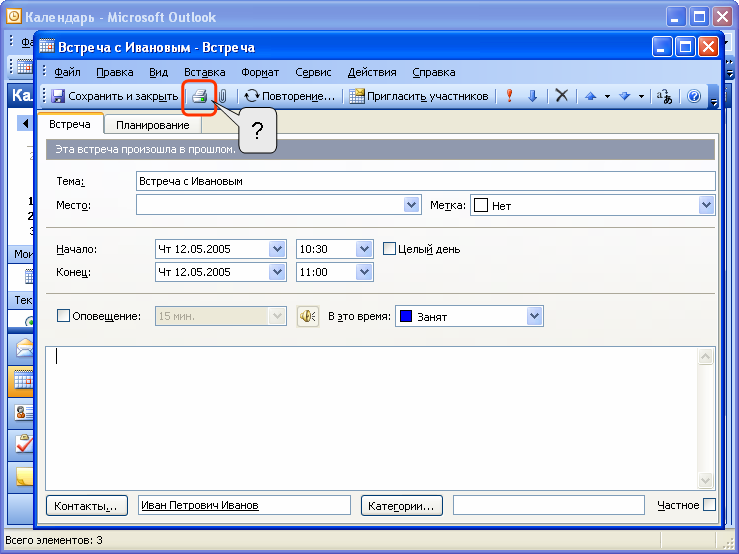Switch to the Планирование tab

pyautogui.click(x=153, y=125)
